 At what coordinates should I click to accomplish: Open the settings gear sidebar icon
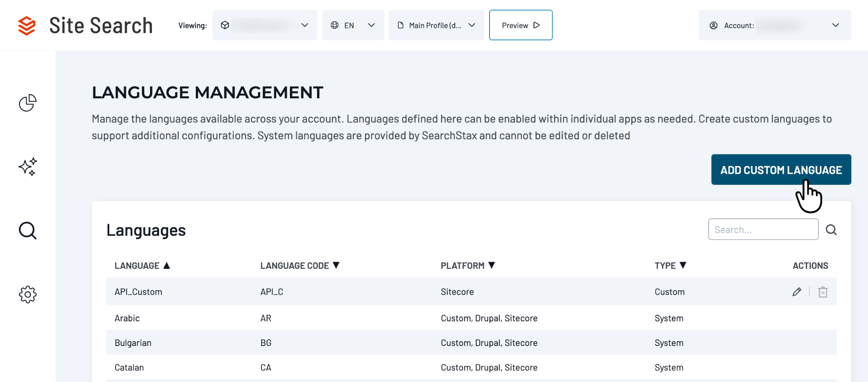28,294
